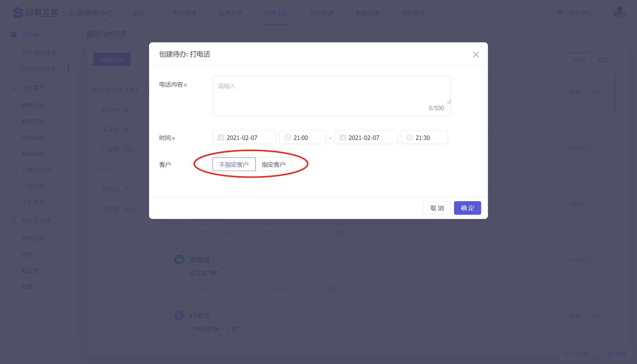Select 不指定客户 option
Image resolution: width=637 pixels, height=364 pixels.
pos(234,164)
